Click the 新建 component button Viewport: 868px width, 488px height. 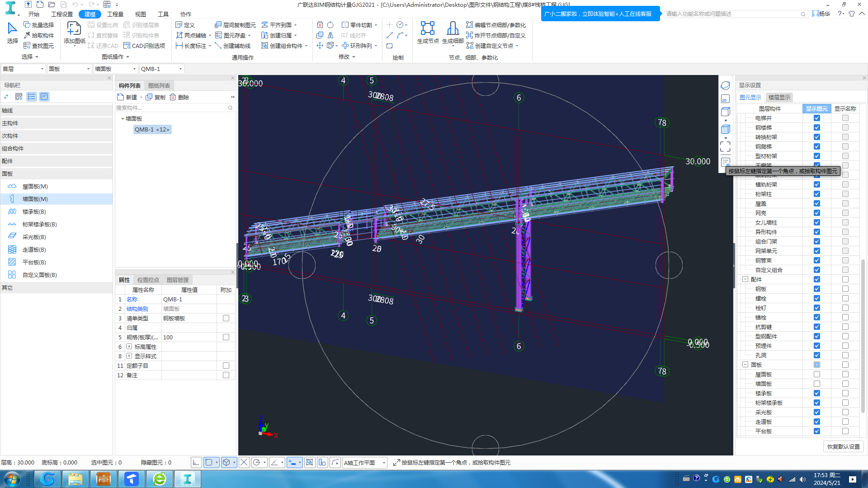click(127, 97)
